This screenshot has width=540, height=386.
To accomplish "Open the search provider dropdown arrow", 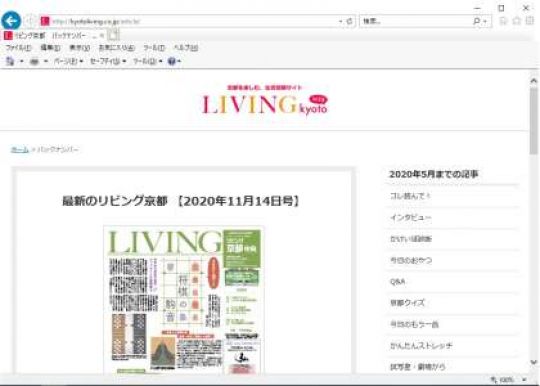I will click(x=485, y=21).
